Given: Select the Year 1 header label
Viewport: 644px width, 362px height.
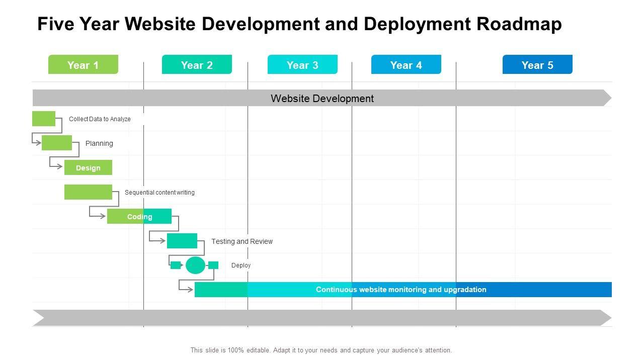Looking at the screenshot, I should point(83,65).
